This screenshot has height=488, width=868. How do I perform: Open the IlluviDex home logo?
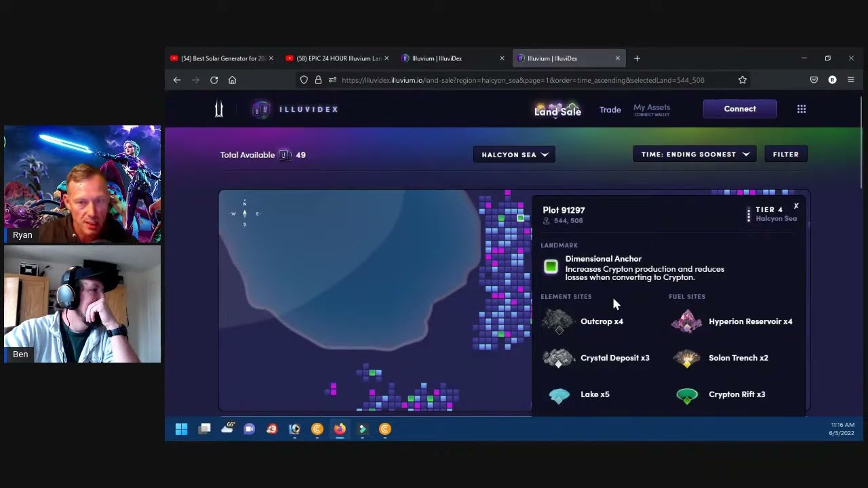pos(295,109)
